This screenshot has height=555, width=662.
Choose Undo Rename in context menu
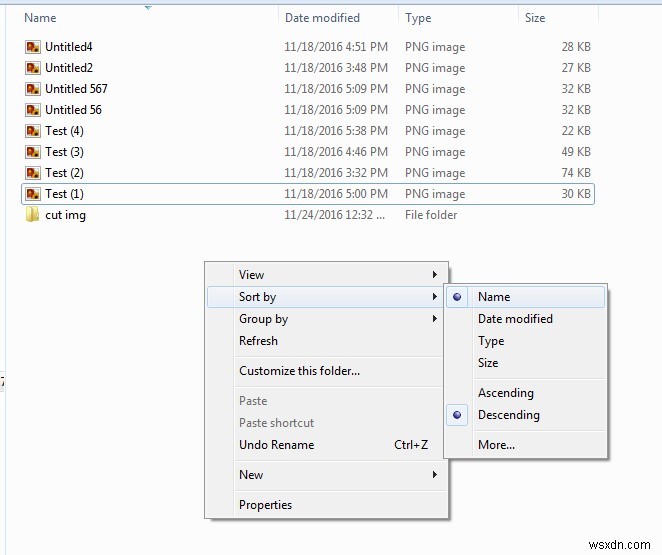[x=277, y=445]
